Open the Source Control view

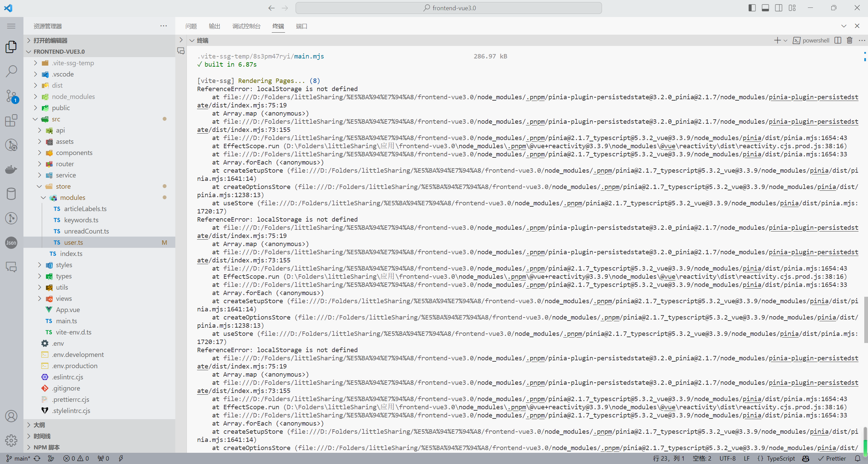(11, 96)
